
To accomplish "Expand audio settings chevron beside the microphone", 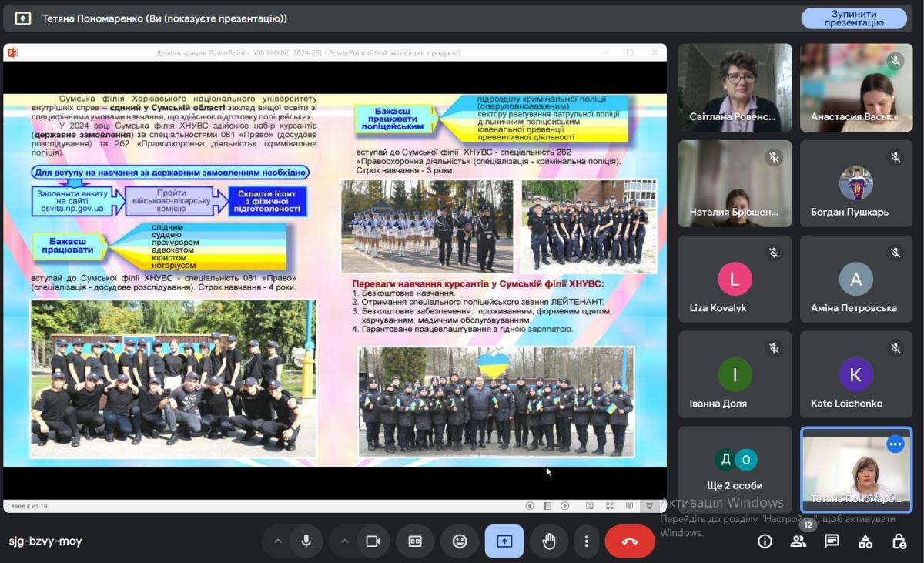I will tap(277, 541).
